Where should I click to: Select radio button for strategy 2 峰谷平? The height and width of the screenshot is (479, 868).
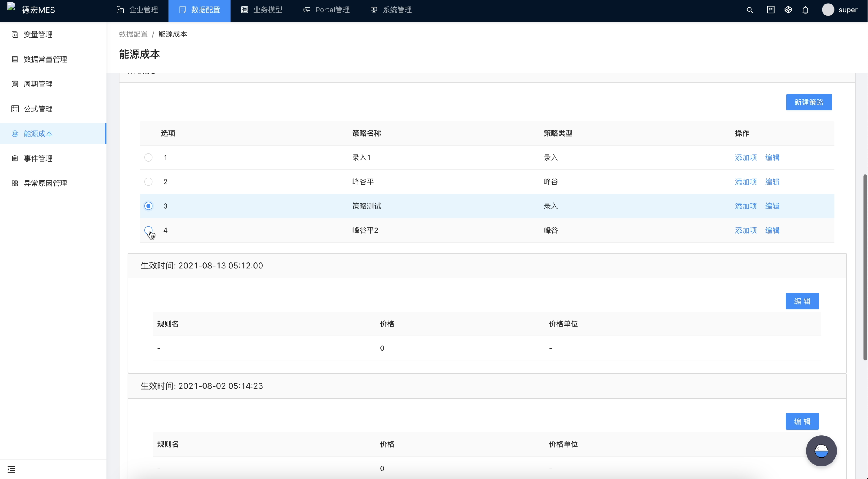pyautogui.click(x=148, y=182)
